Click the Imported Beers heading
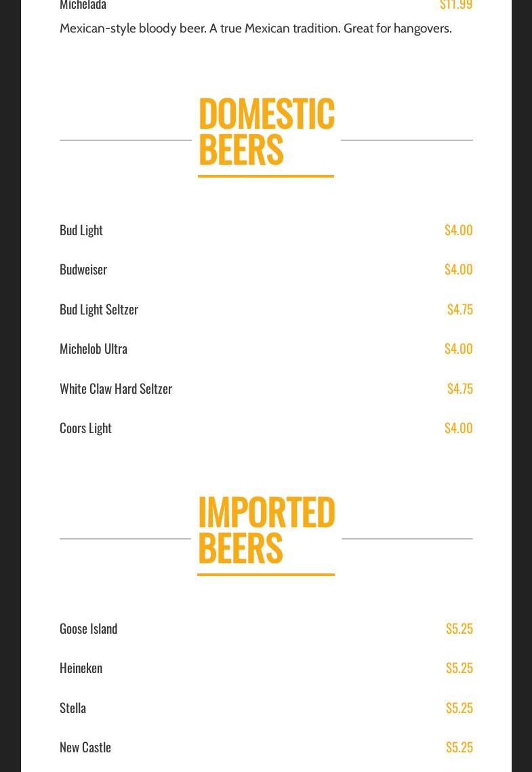This screenshot has width=532, height=772. [x=266, y=529]
